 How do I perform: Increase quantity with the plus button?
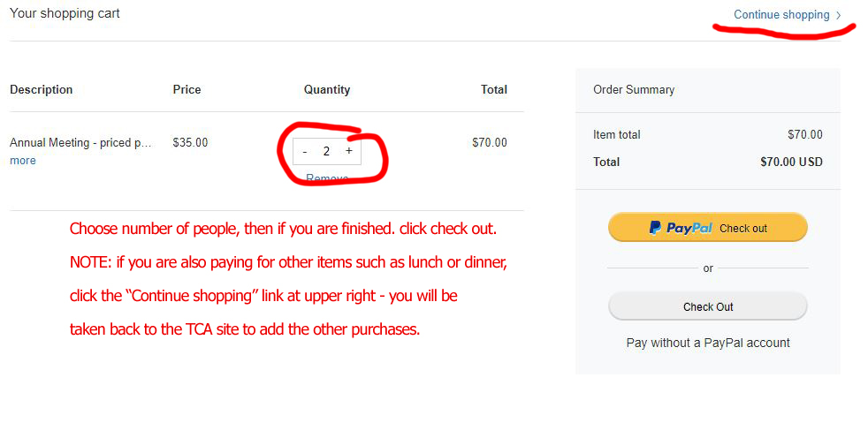tap(349, 151)
